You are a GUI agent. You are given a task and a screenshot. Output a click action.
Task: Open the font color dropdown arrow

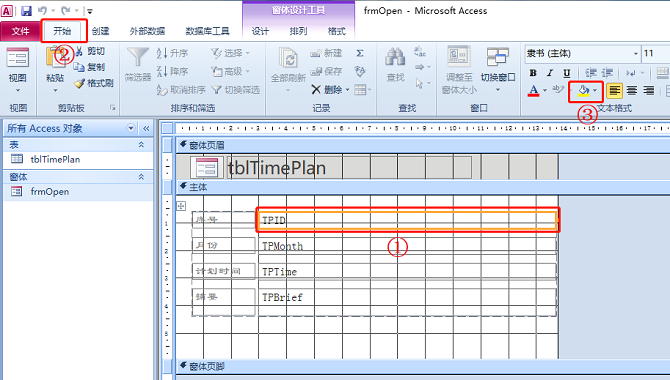coord(545,90)
